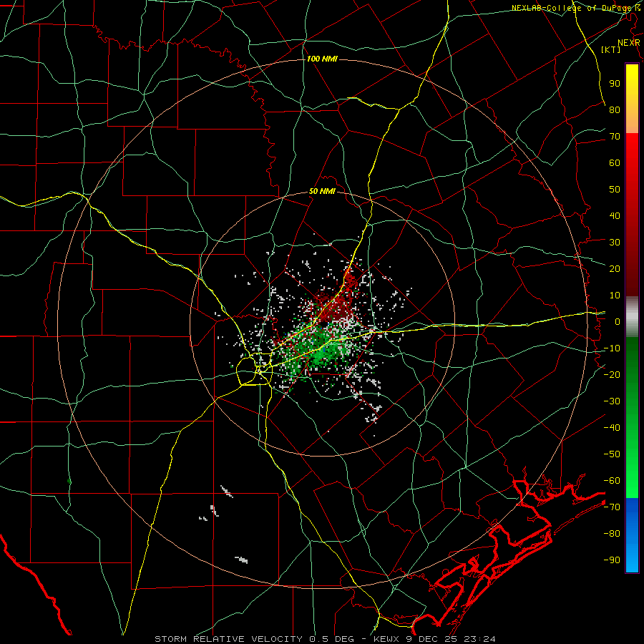
Task: Click the -70 value on velocity scale
Action: (612, 507)
